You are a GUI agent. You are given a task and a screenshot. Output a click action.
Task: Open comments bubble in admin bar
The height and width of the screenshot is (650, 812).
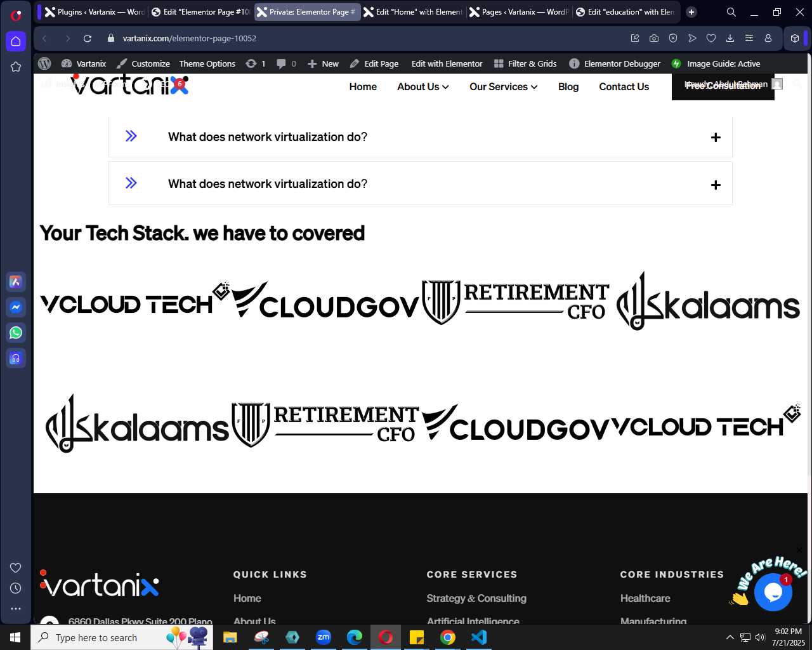[286, 63]
